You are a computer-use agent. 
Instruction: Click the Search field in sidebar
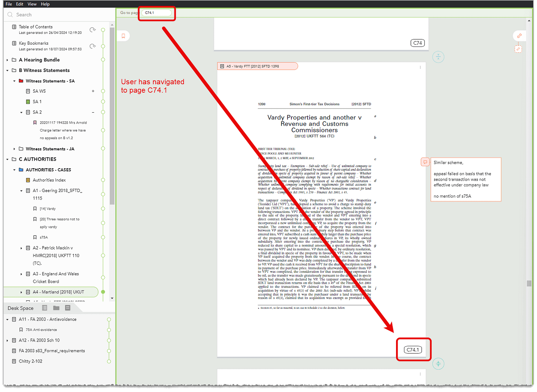point(58,15)
